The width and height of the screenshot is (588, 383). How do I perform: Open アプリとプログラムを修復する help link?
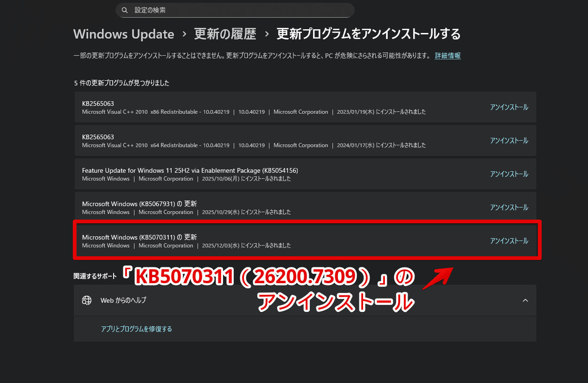click(x=136, y=328)
